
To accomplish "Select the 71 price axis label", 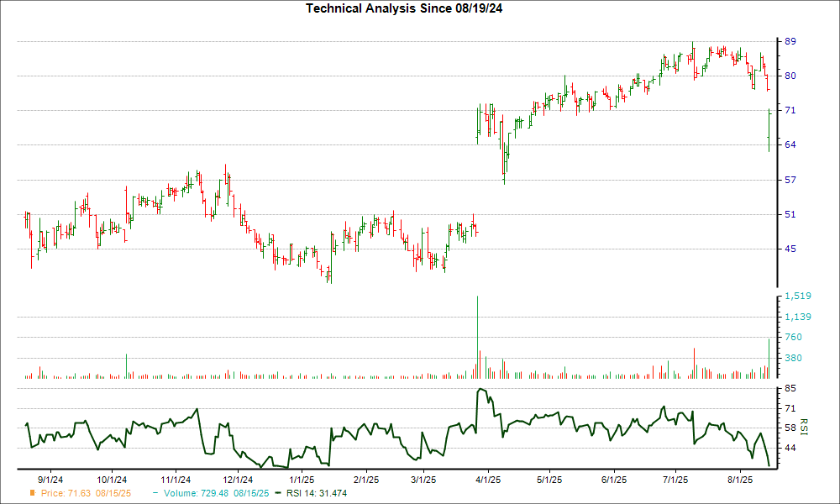I will pos(790,110).
